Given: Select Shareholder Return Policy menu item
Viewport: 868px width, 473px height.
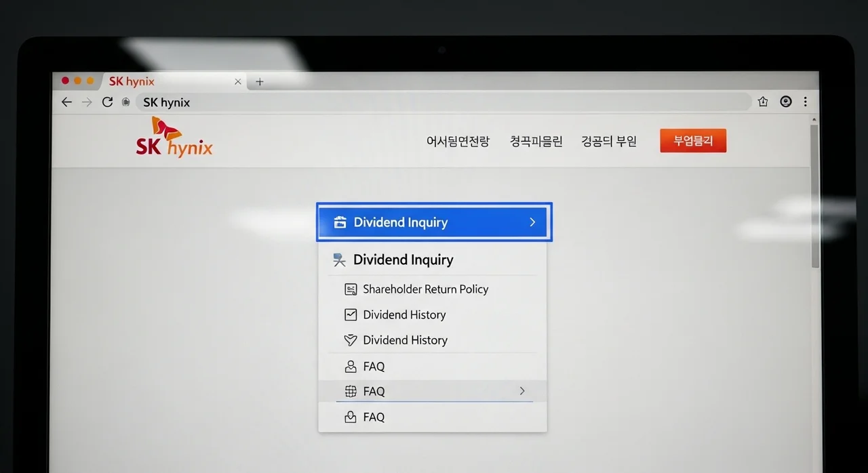Looking at the screenshot, I should coord(425,289).
